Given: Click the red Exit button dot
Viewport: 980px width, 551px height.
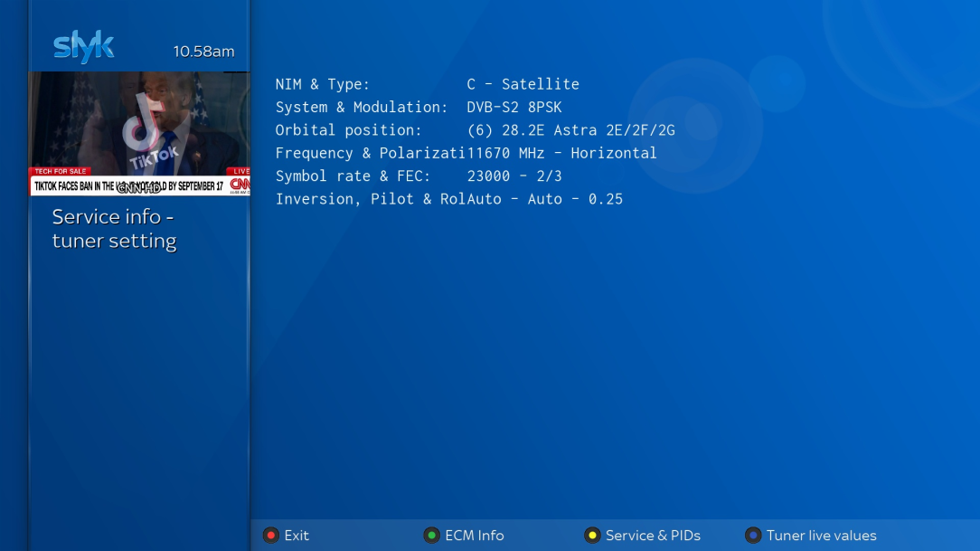Looking at the screenshot, I should click(270, 536).
